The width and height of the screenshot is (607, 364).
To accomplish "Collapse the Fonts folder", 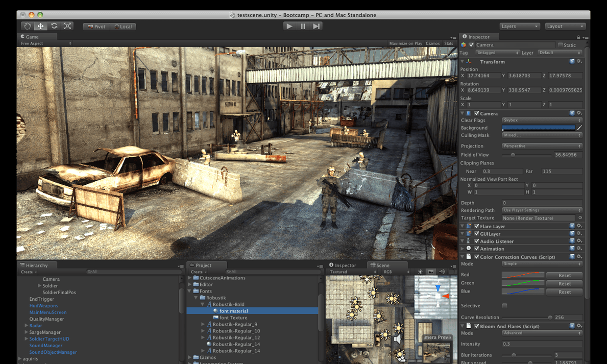I will coord(190,291).
